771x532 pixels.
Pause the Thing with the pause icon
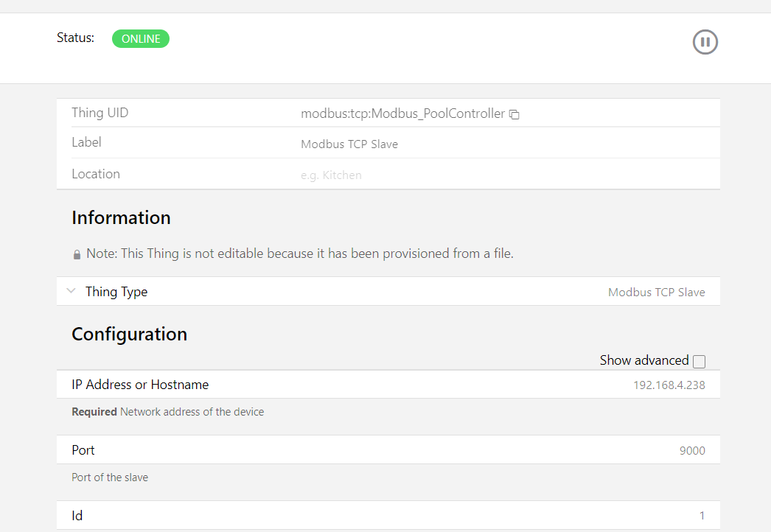point(705,42)
